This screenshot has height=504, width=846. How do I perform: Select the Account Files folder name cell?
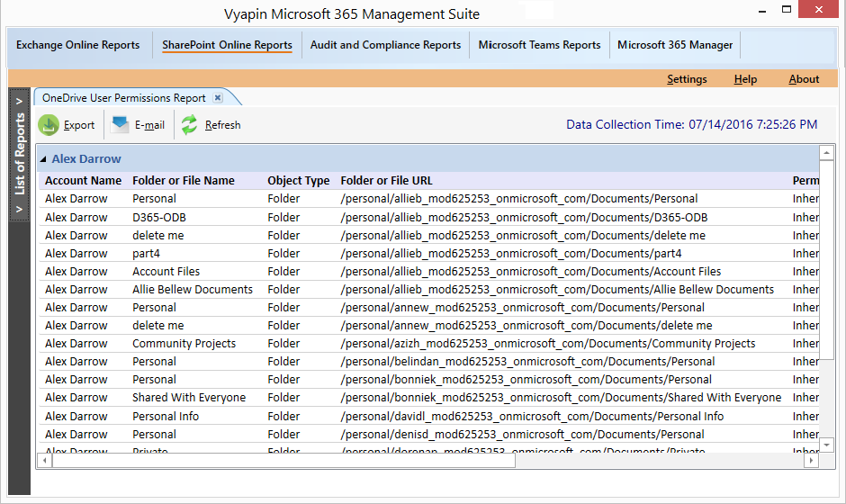166,272
